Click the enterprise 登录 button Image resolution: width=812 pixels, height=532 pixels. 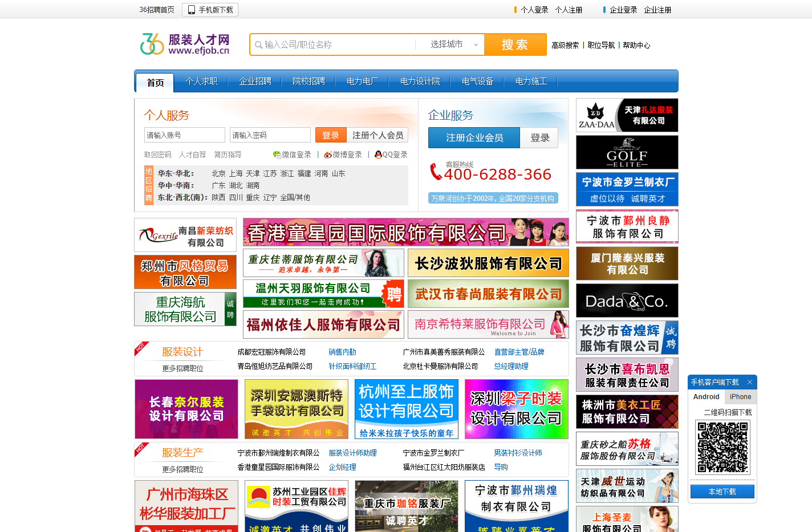coord(539,137)
